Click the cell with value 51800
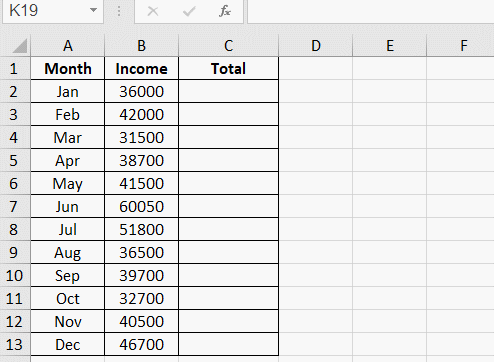Screen dimensions: 494x362 pos(142,230)
